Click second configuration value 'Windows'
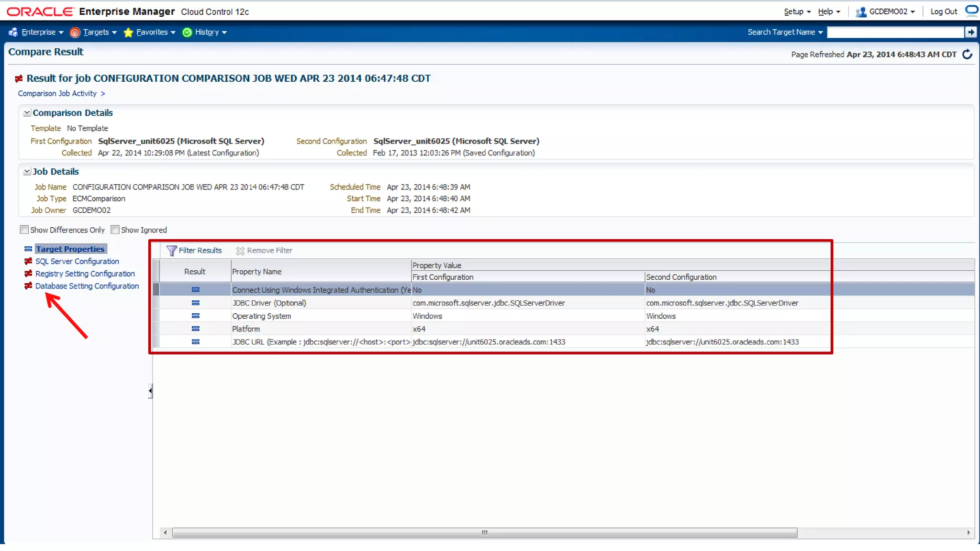Screen dimensions: 980x551 pos(661,316)
